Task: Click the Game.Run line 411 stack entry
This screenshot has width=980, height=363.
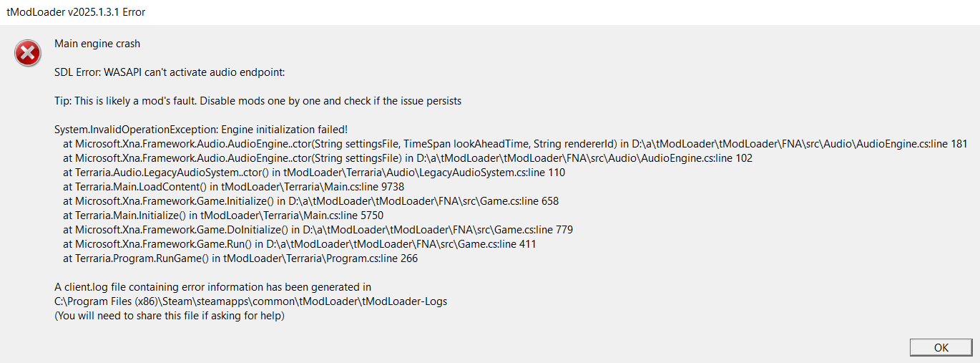Action: [x=299, y=244]
